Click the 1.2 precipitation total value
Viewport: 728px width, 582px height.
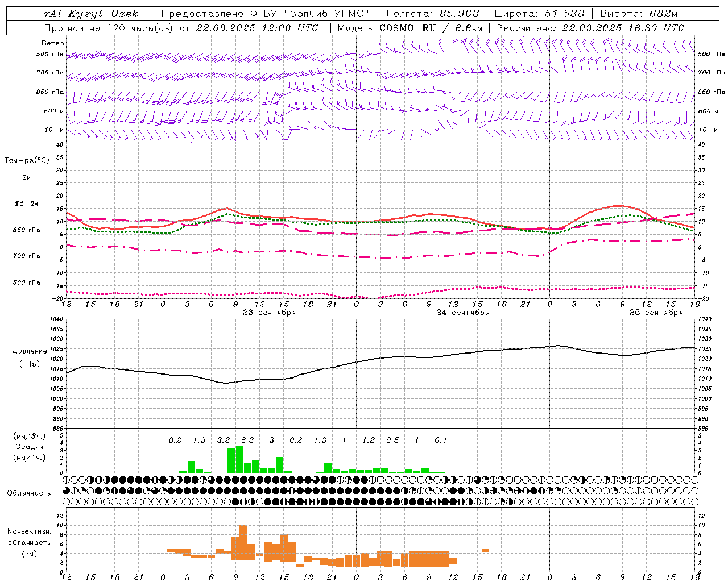point(369,440)
